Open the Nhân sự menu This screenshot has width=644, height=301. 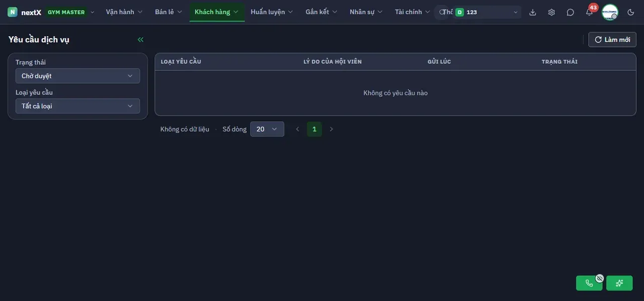click(x=366, y=12)
